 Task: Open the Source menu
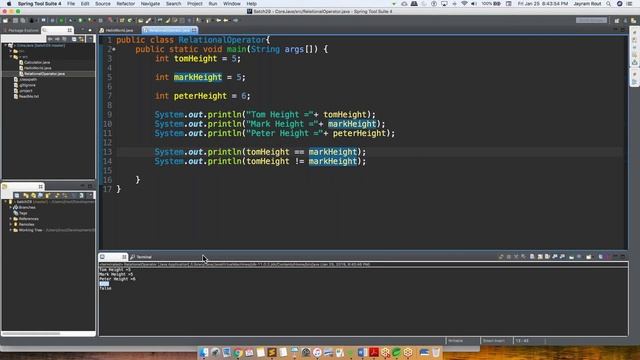[x=103, y=4]
